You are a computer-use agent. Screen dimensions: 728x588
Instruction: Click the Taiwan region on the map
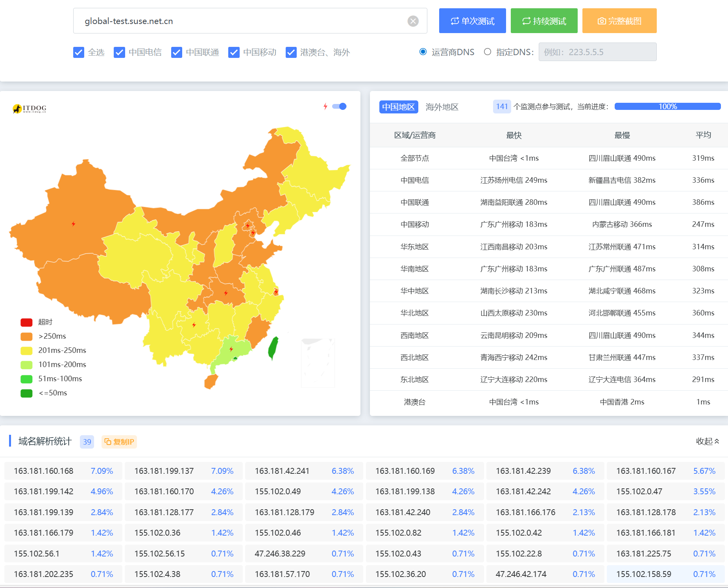[x=273, y=348]
